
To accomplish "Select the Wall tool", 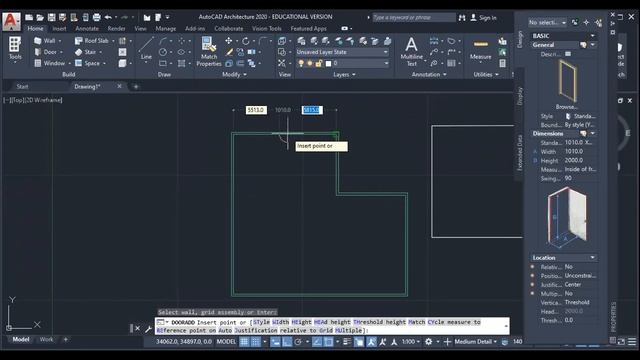I will [45, 41].
